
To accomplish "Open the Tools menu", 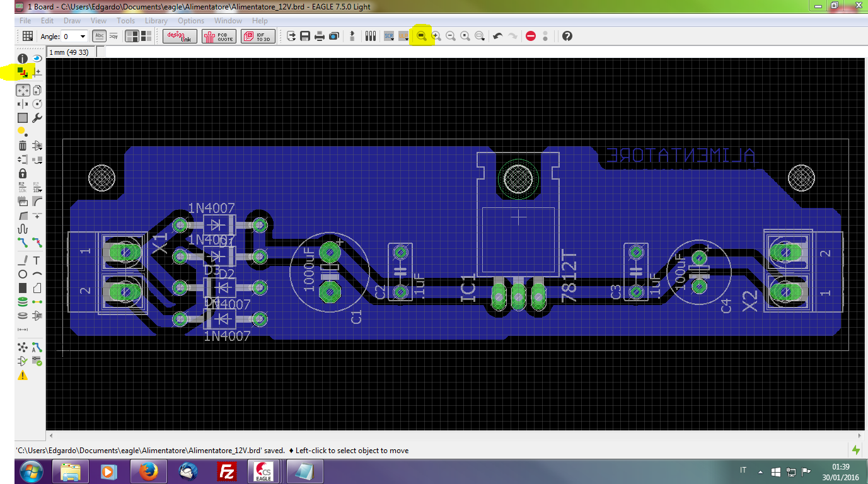I will (126, 21).
